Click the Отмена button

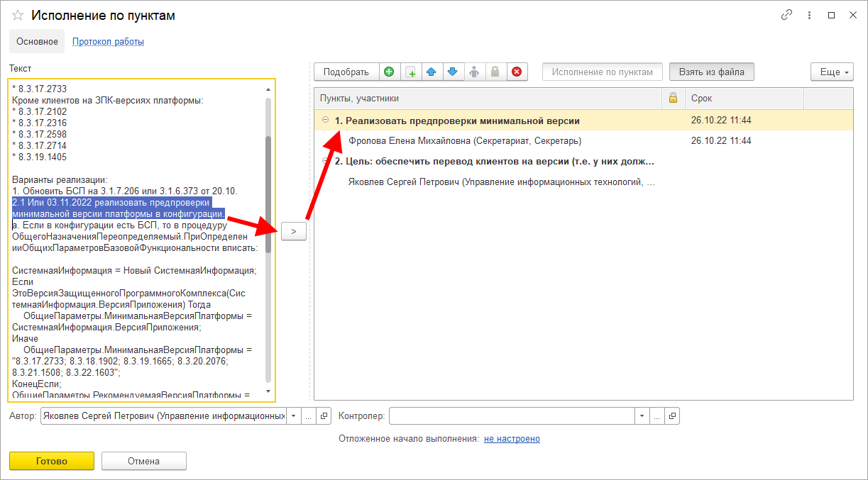pos(143,461)
